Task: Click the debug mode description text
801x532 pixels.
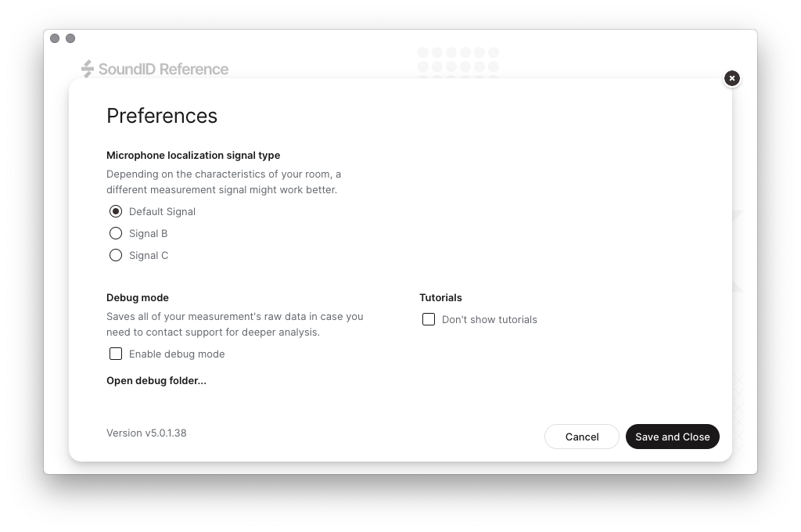Action: (x=235, y=324)
